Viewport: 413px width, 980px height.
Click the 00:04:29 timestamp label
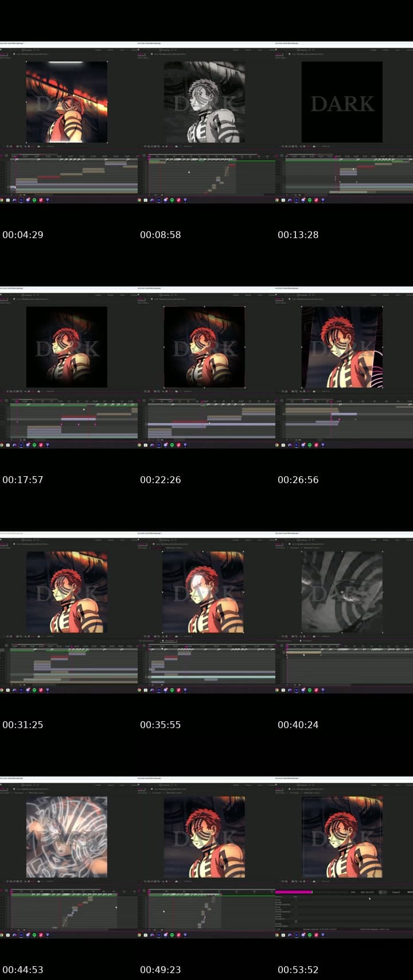[23, 235]
